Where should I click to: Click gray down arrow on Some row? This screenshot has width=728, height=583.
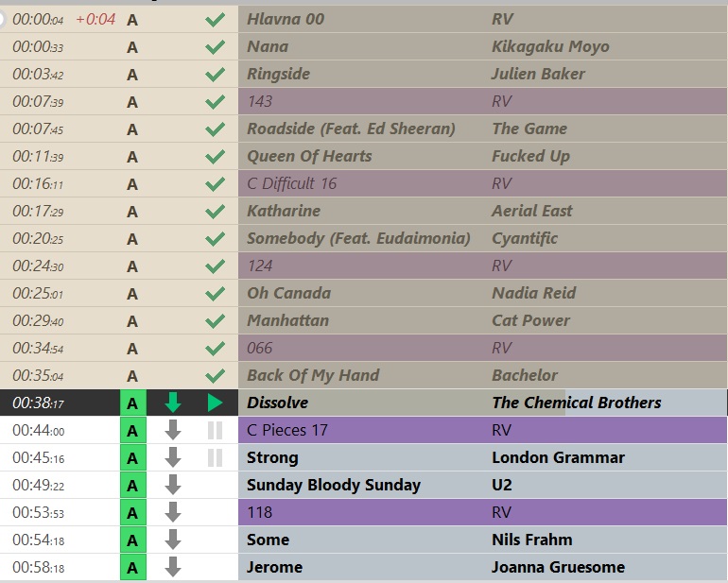pyautogui.click(x=173, y=540)
